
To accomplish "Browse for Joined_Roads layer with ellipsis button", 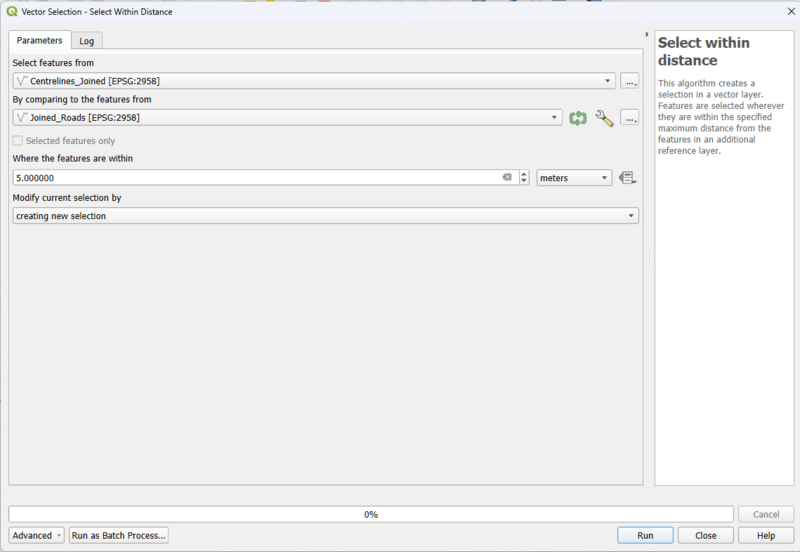I will point(629,118).
